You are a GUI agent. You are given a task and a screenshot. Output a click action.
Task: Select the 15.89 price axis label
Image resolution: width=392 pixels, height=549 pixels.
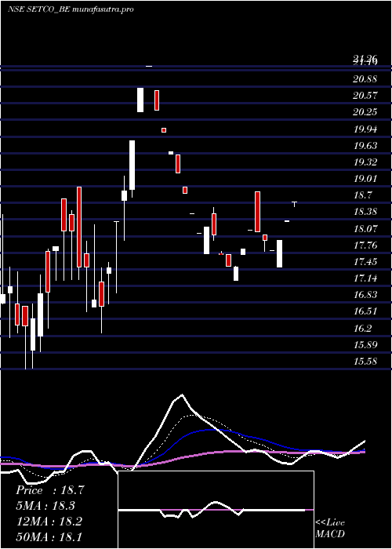pyautogui.click(x=365, y=345)
